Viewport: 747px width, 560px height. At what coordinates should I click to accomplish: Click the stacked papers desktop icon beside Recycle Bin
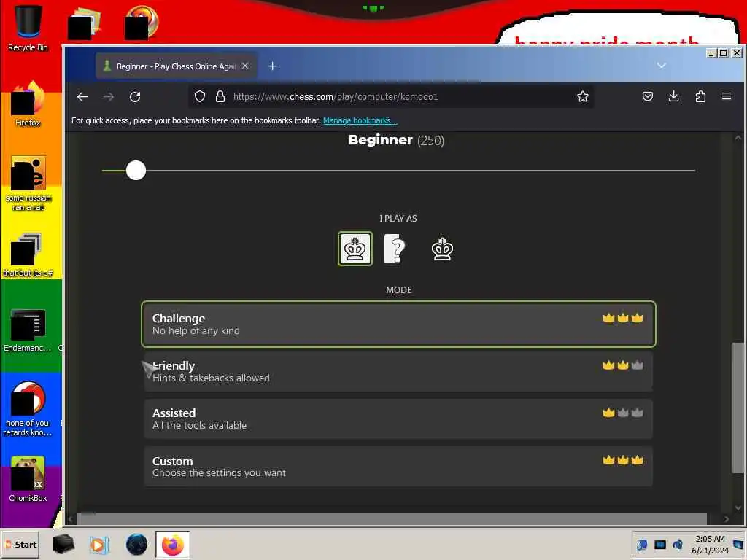[x=85, y=23]
